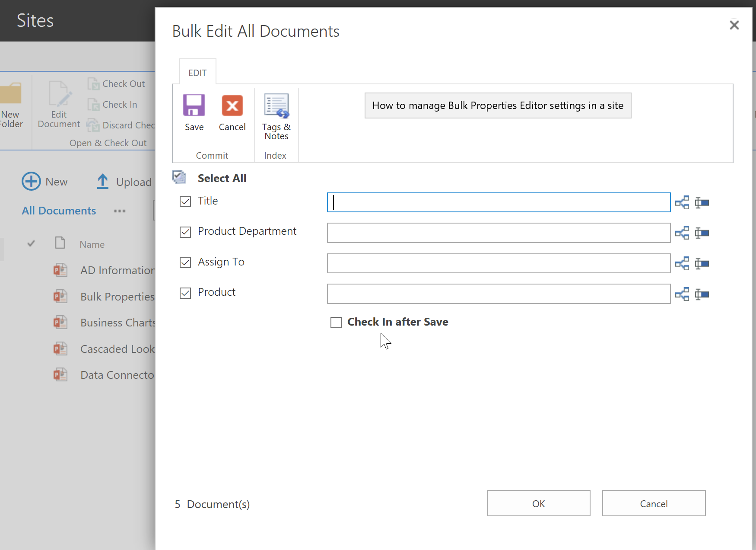Close the Bulk Edit dialog with X
The image size is (756, 550).
(x=734, y=25)
